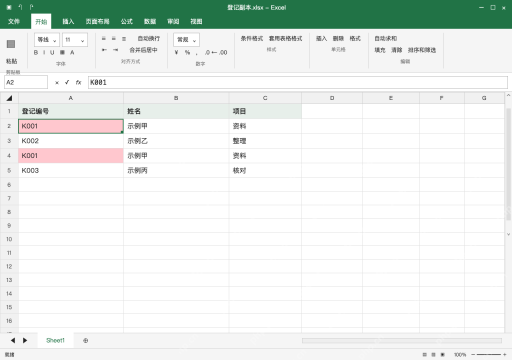Open the font size dropdown 11

tap(75, 40)
